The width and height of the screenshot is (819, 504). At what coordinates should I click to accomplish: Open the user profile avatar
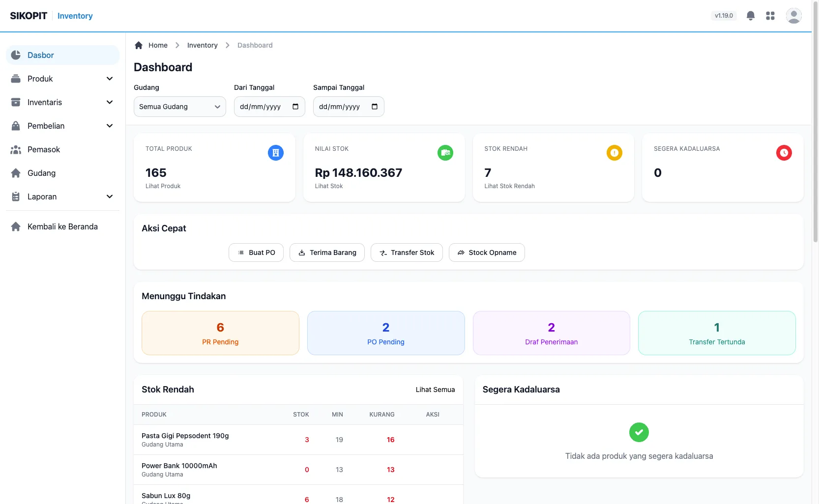[x=793, y=16]
